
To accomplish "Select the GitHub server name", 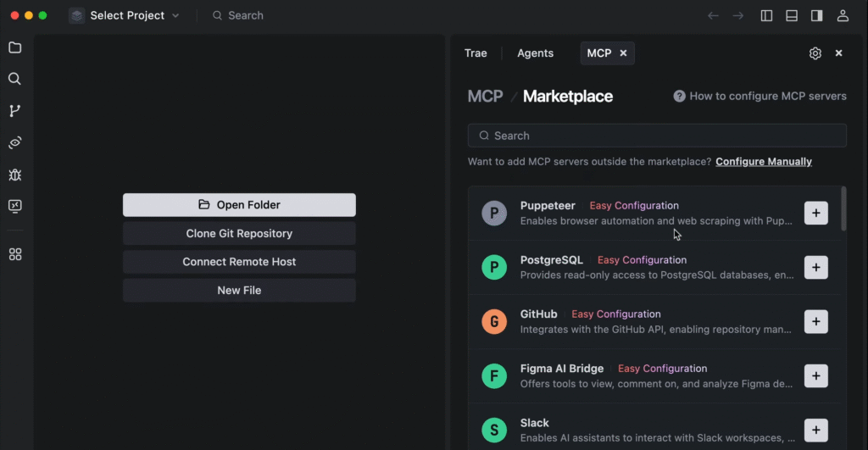I will pos(538,314).
